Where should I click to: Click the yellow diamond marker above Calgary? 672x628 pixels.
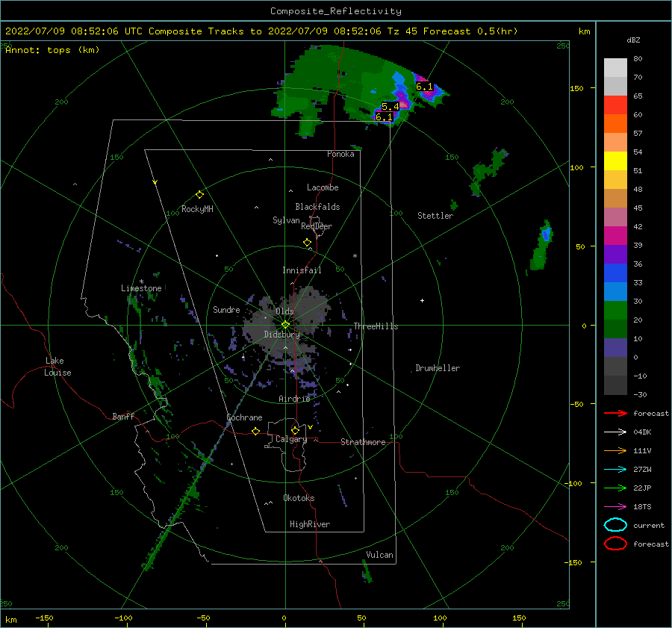(295, 430)
